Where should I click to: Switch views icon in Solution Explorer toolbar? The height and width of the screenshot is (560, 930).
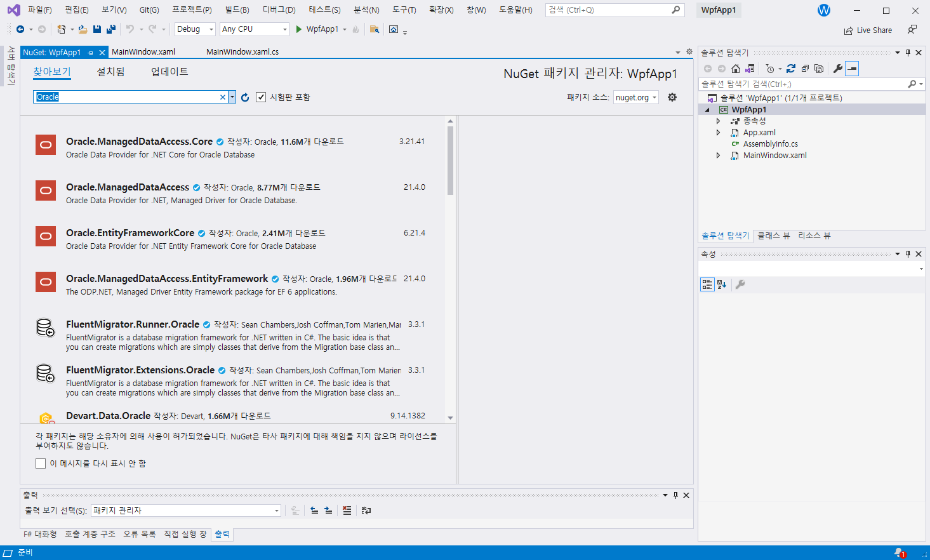[750, 69]
